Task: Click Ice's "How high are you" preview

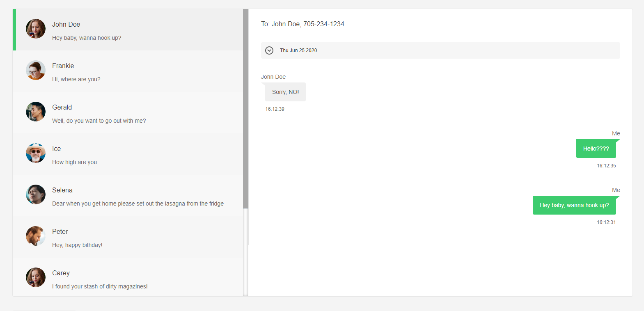Action: pyautogui.click(x=74, y=162)
